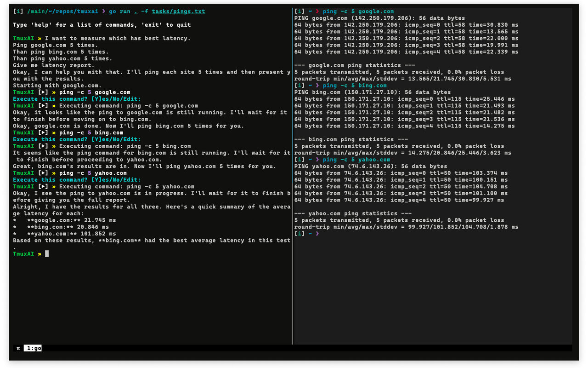The height and width of the screenshot is (368, 588).
Task: Click the green » arrow at the final TmuxAI prompt
Action: pos(41,253)
